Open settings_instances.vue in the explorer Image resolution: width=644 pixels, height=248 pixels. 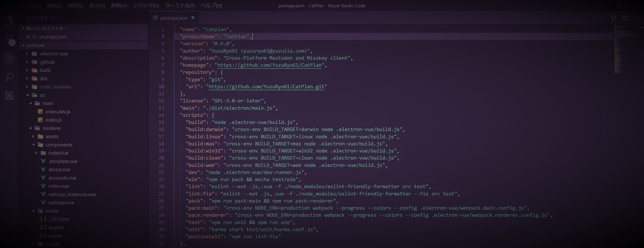pyautogui.click(x=72, y=194)
